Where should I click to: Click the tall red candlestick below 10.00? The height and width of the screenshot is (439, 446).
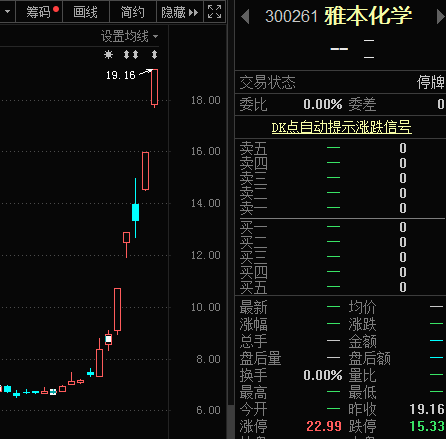[x=117, y=310]
